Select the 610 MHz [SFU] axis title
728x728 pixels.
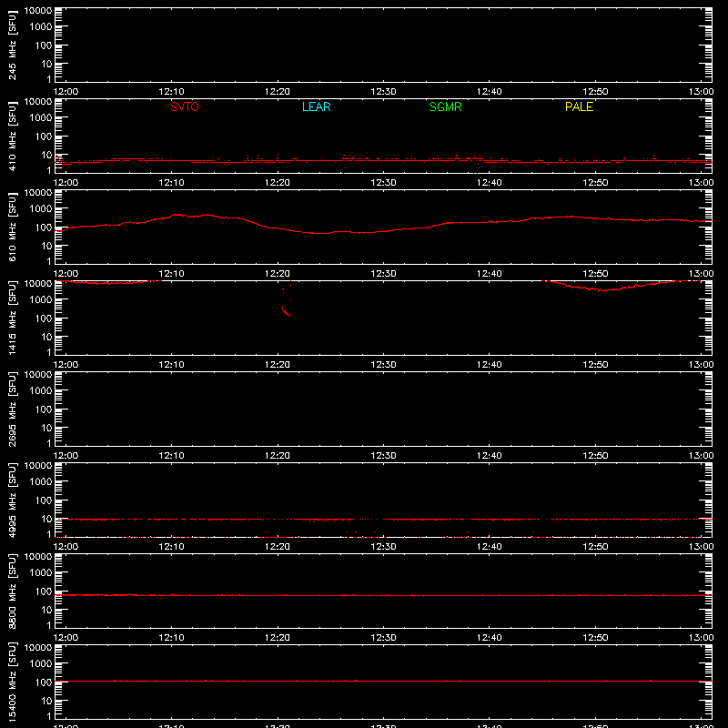(12, 227)
